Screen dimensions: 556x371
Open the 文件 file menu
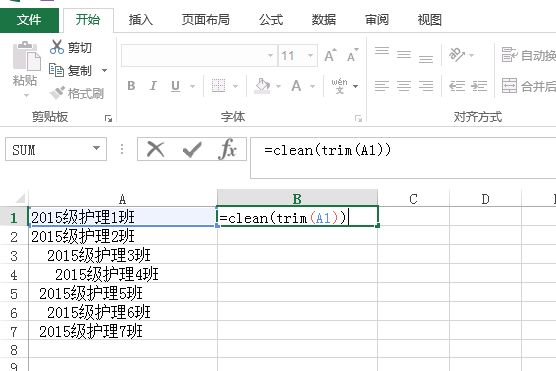coord(29,20)
